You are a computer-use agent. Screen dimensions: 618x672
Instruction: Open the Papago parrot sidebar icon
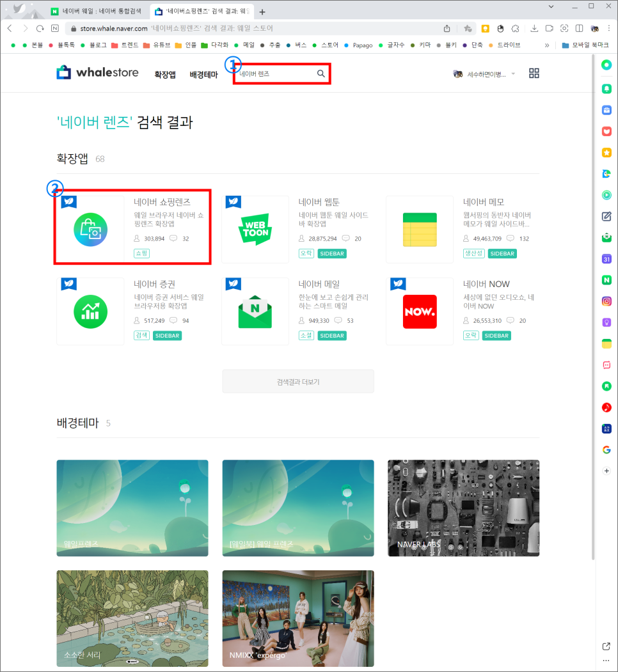[606, 173]
